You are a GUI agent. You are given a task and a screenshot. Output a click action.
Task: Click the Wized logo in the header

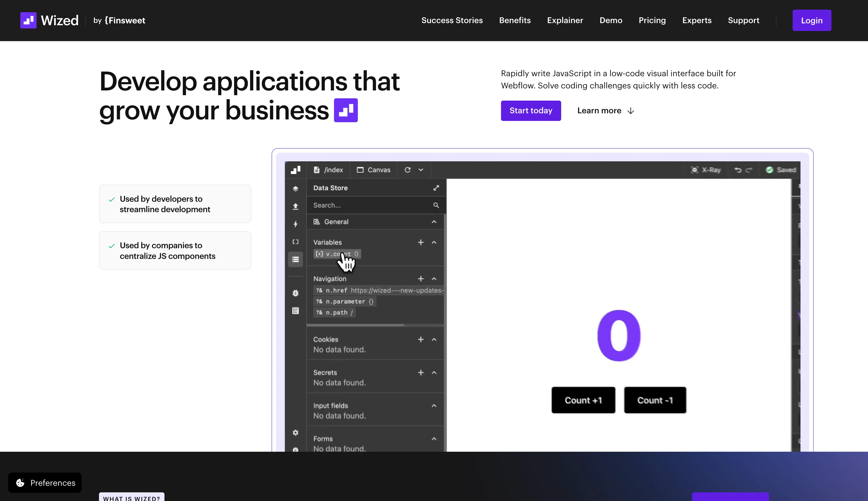(x=49, y=20)
